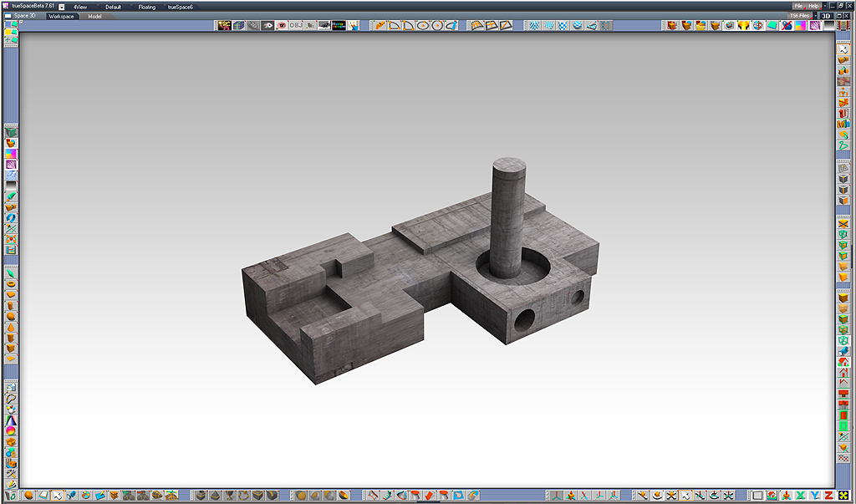856x504 pixels.
Task: Click the black-white gradient swatch at top right
Action: 828,25
